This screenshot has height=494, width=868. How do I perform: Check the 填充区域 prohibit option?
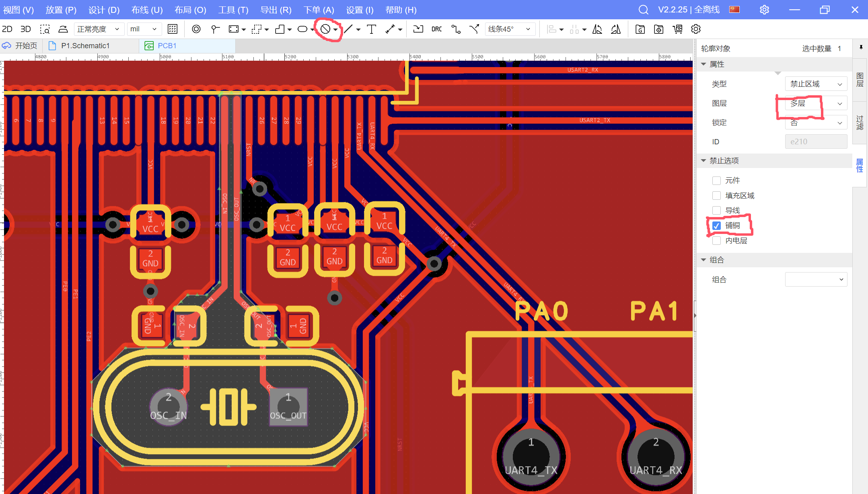716,195
